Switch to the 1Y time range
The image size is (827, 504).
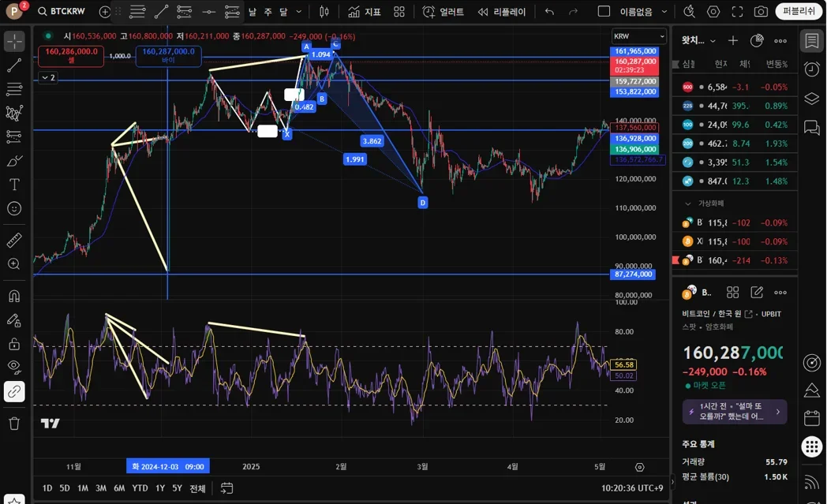(x=160, y=488)
